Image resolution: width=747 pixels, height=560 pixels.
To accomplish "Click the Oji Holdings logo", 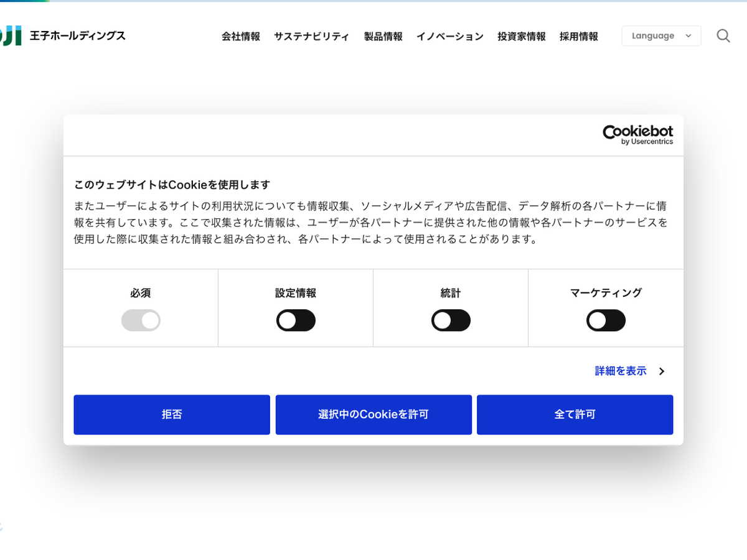I will click(x=11, y=36).
